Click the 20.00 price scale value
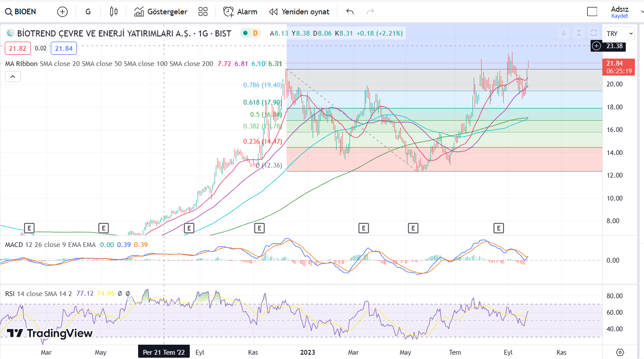 pos(614,84)
